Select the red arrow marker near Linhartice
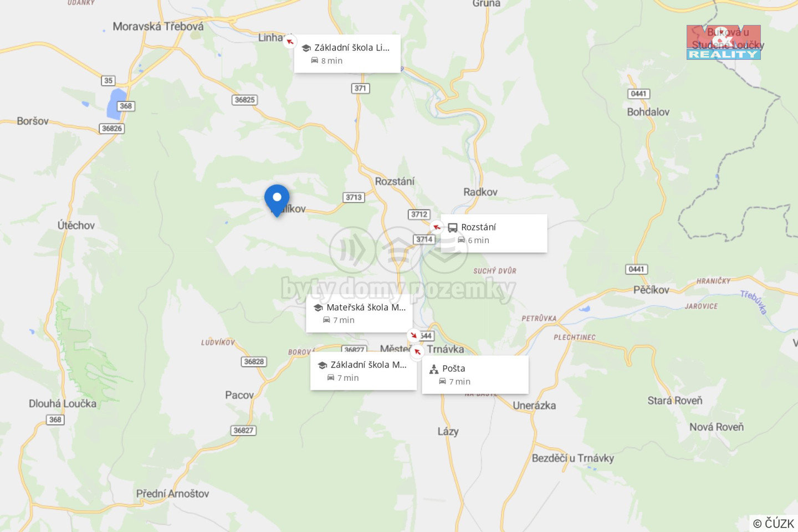The image size is (798, 532). pos(290,42)
